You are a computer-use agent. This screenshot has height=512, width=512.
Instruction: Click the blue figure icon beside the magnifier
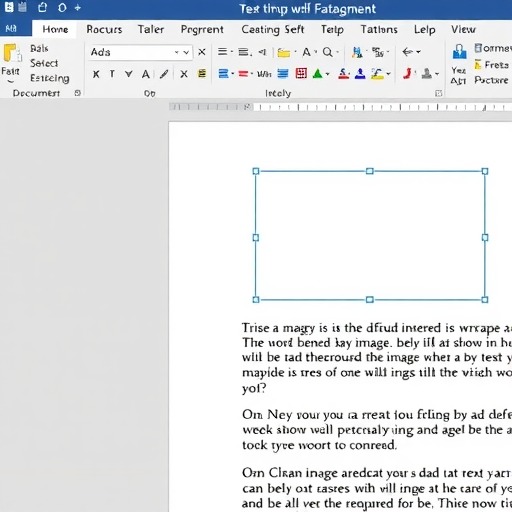pos(357,52)
